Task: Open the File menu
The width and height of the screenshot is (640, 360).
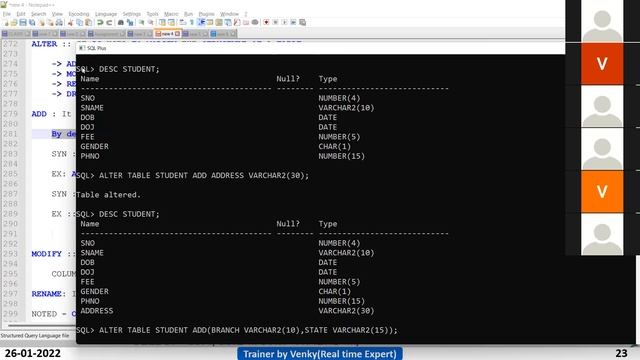Action: click(x=7, y=14)
